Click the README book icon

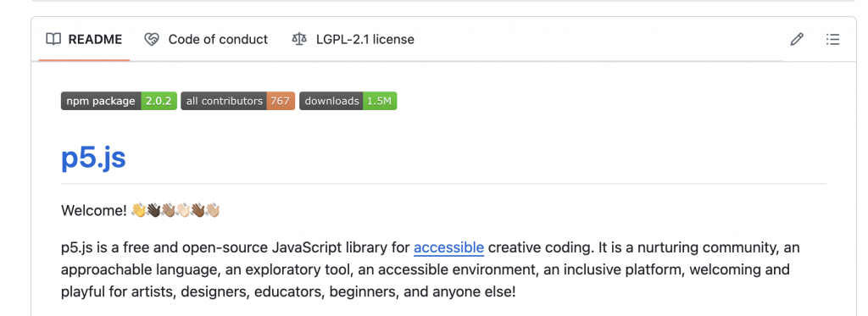click(x=53, y=39)
